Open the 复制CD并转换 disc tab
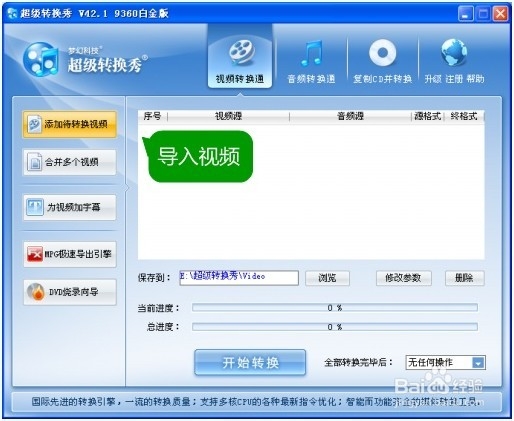Viewport: 514px width, 421px height. click(x=382, y=61)
